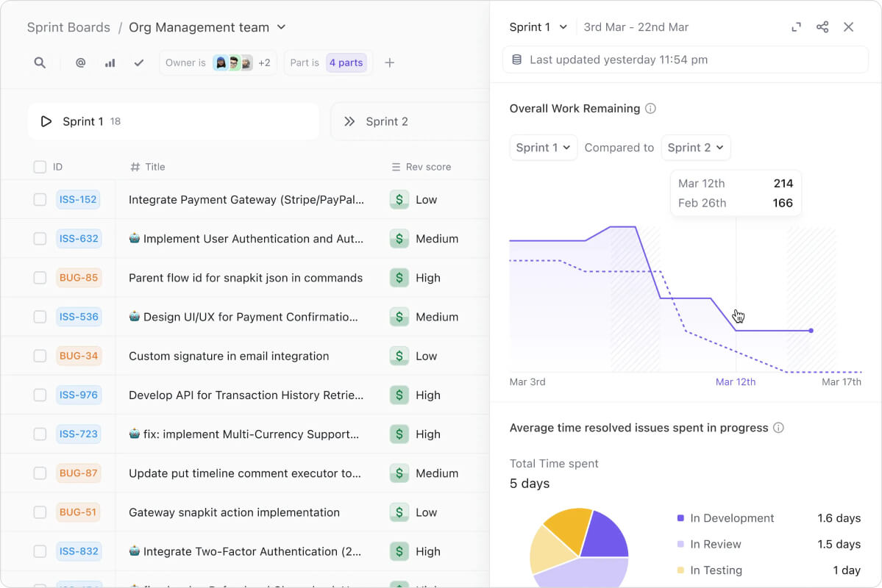Click the checkmark filter icon
The width and height of the screenshot is (882, 588).
point(139,63)
